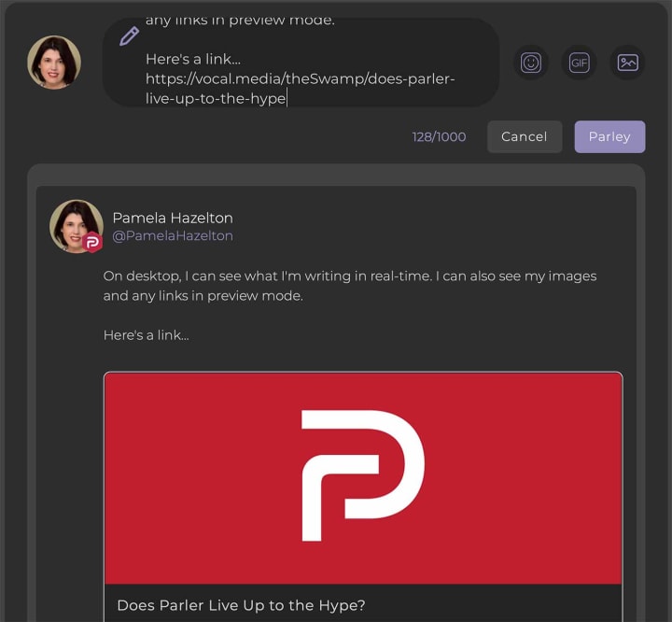The width and height of the screenshot is (672, 622).
Task: Click the Pamela Hazelton display name
Action: 173,218
